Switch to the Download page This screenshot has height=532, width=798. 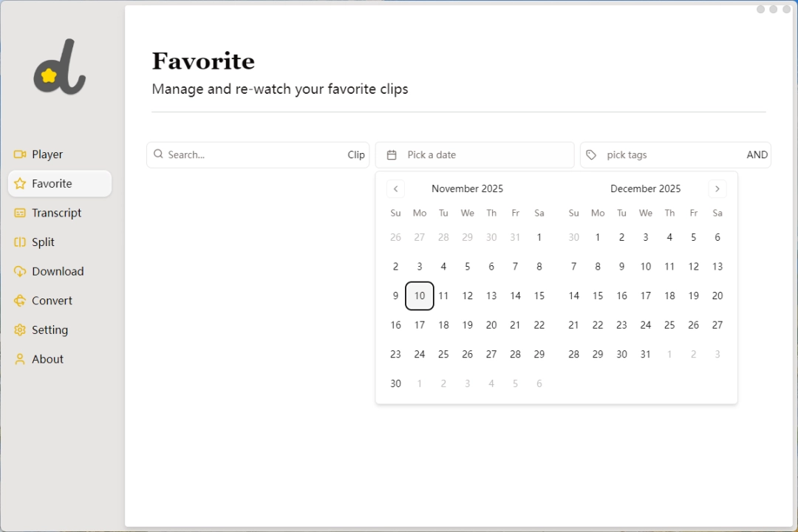(x=58, y=271)
